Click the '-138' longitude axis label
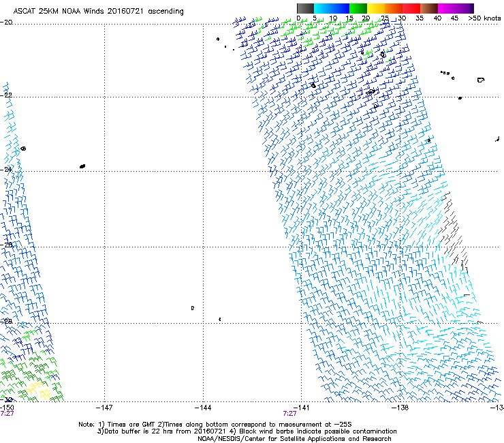Image resolution: width=504 pixels, height=443 pixels. [x=400, y=408]
